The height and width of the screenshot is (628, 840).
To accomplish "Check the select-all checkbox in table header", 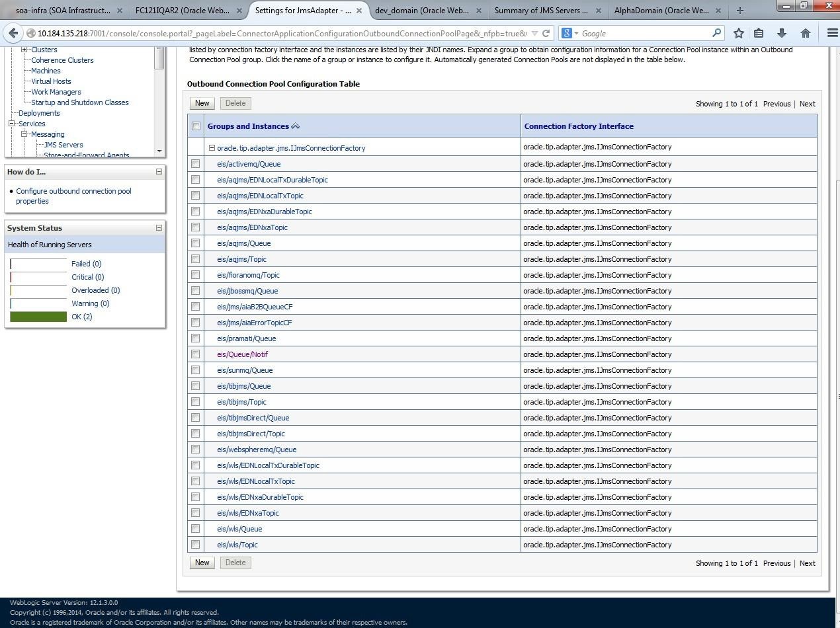I will [196, 126].
